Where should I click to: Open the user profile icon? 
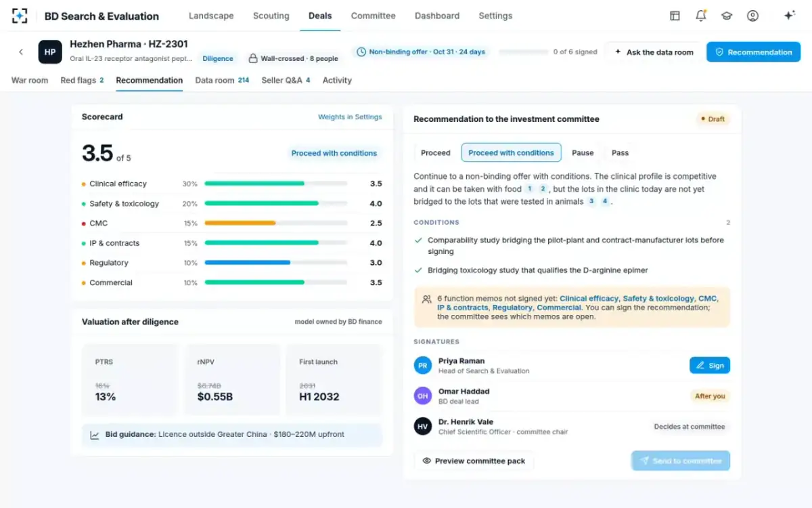pyautogui.click(x=752, y=16)
